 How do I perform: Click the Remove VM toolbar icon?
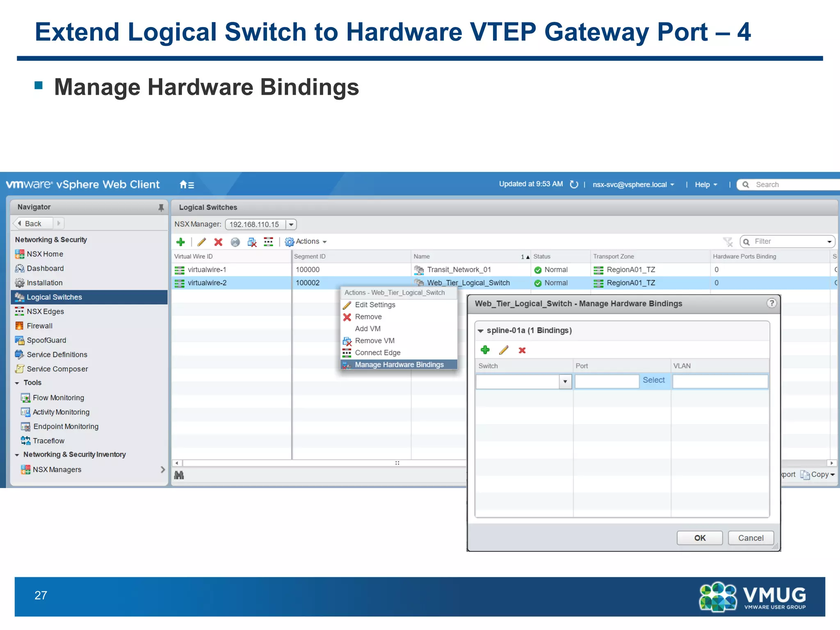click(x=252, y=242)
